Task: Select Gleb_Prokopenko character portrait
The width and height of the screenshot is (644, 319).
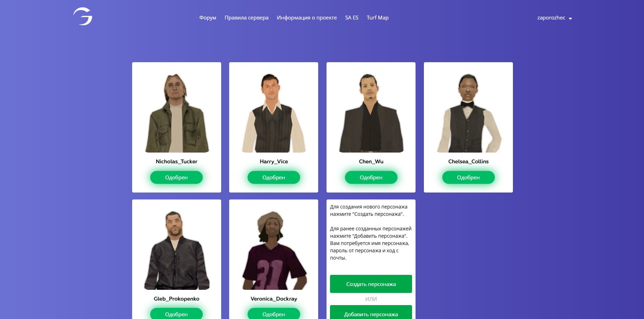Action: (x=177, y=250)
